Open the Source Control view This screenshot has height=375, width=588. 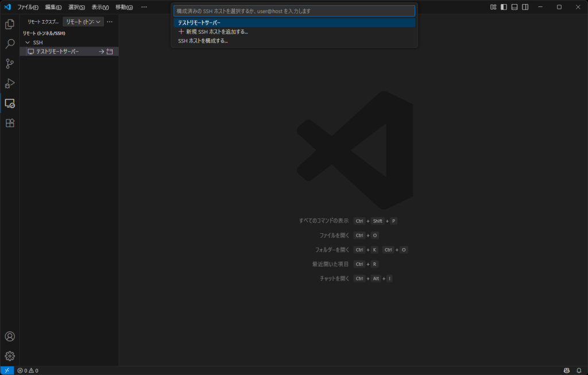tap(10, 64)
